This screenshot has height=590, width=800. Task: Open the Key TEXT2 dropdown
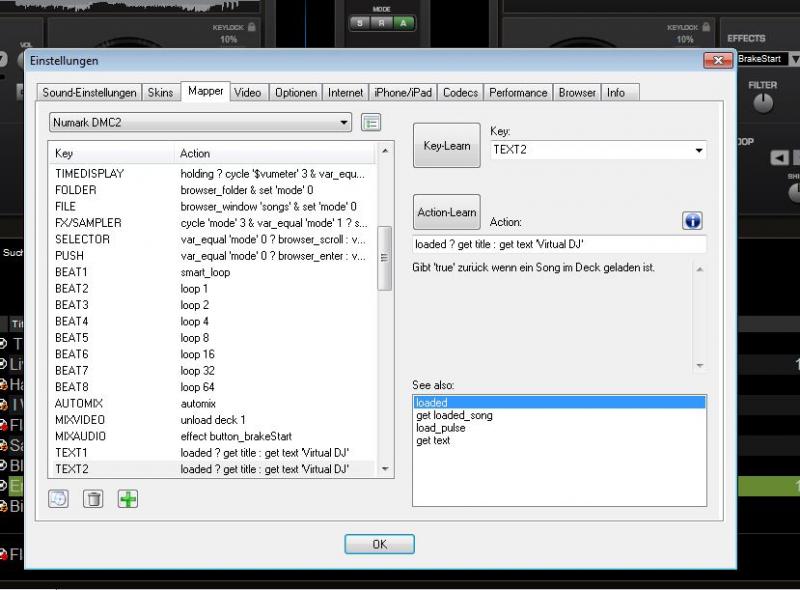[x=598, y=150]
